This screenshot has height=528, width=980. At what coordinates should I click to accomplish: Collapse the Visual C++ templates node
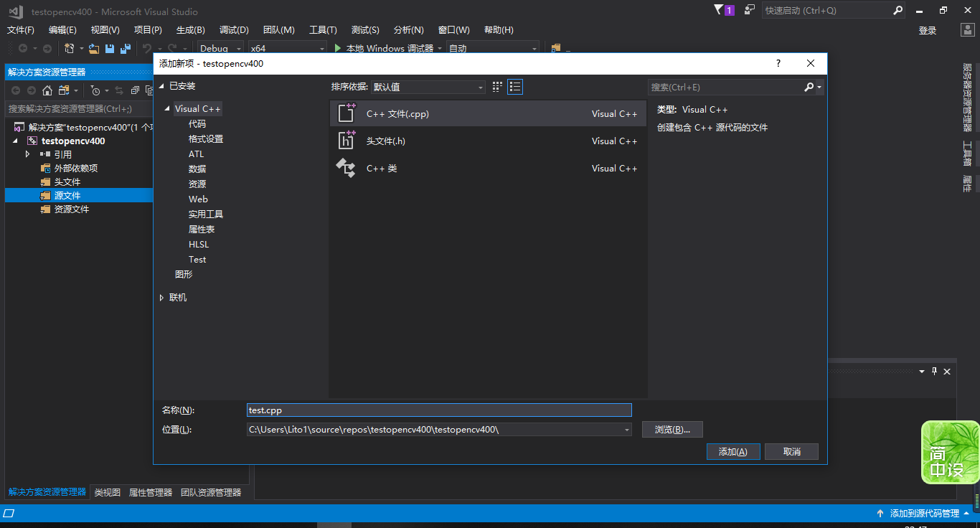tap(166, 108)
